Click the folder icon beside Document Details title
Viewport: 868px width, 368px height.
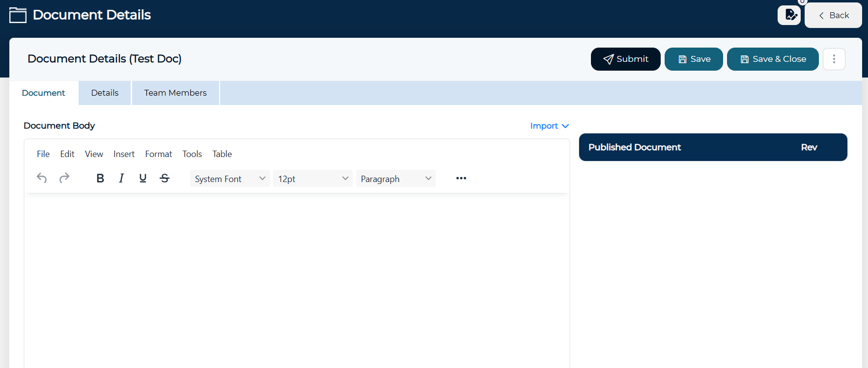(x=18, y=15)
